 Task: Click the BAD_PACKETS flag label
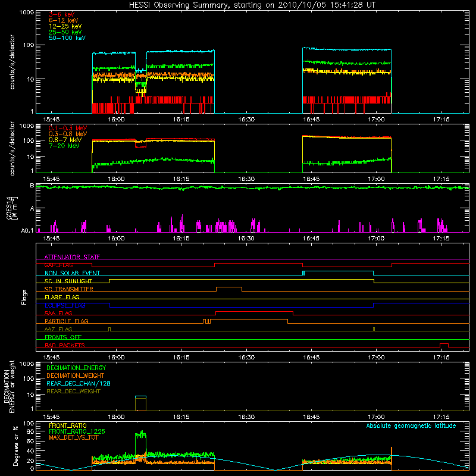(x=65, y=345)
